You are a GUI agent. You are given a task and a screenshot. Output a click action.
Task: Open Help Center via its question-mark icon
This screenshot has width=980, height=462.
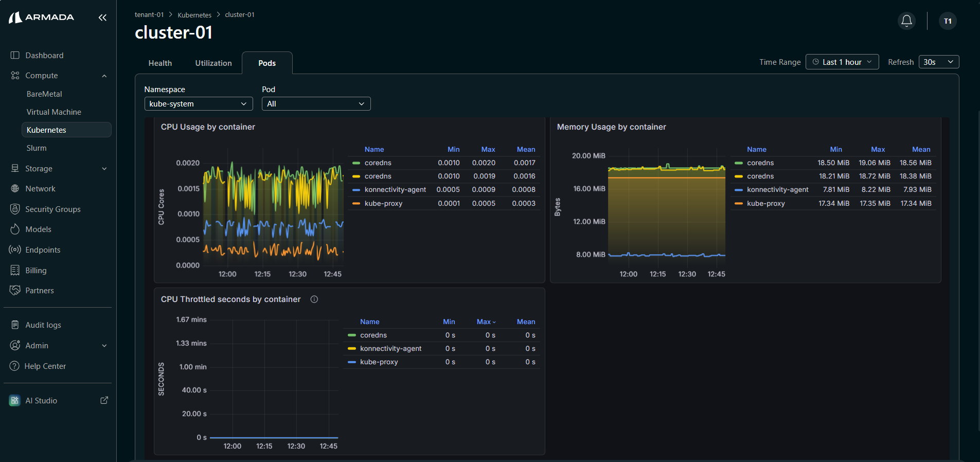(14, 366)
